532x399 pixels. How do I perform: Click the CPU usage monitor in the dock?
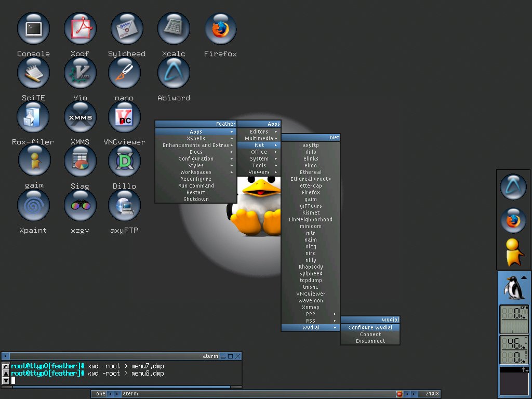click(514, 320)
